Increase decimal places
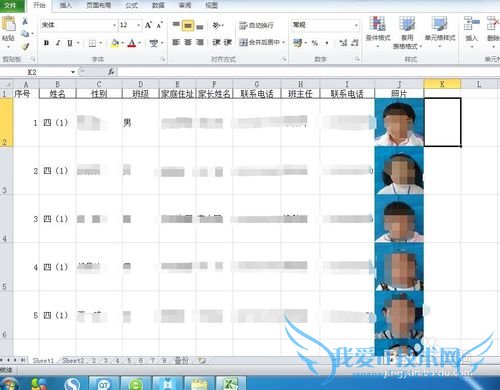The height and width of the screenshot is (390, 500). 343,43
